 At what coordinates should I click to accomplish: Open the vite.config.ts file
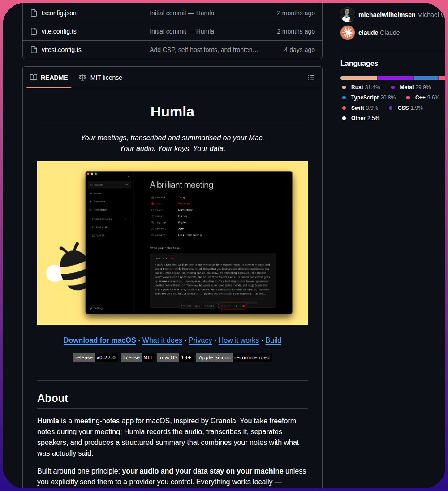pos(59,31)
